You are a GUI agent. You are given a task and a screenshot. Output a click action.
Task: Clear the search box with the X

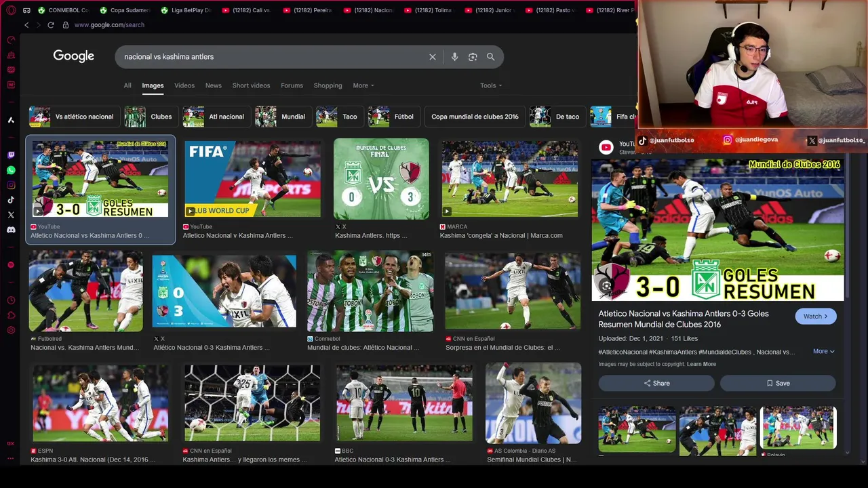coord(433,57)
